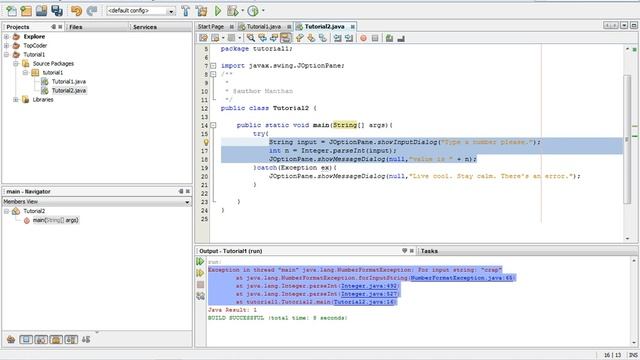The width and height of the screenshot is (640, 360).
Task: Collapse the Tutorial1 project node
Action: point(7,55)
